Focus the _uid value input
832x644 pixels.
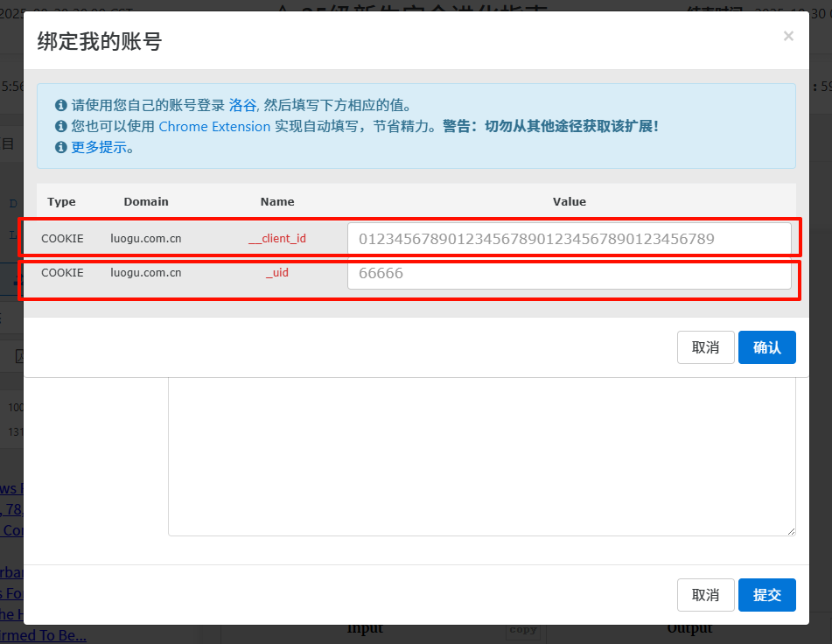click(569, 273)
